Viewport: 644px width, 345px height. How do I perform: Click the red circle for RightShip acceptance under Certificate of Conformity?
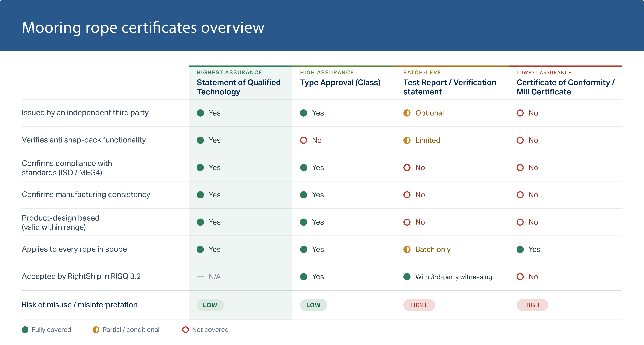point(520,277)
